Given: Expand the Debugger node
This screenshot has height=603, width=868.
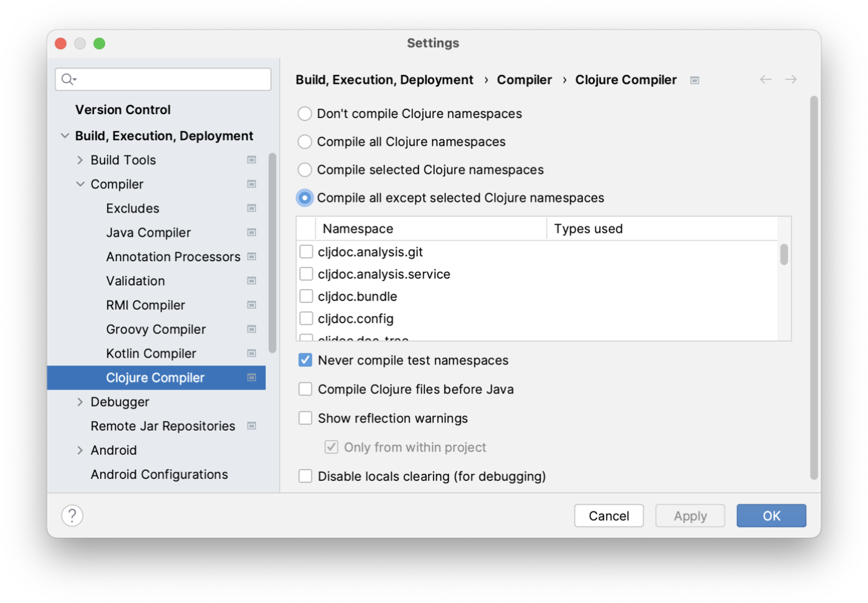Looking at the screenshot, I should pos(80,402).
